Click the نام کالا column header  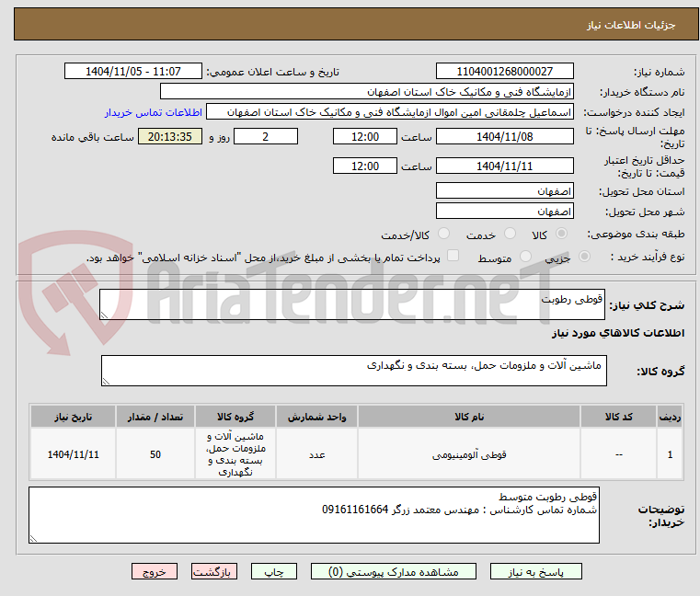click(x=469, y=417)
